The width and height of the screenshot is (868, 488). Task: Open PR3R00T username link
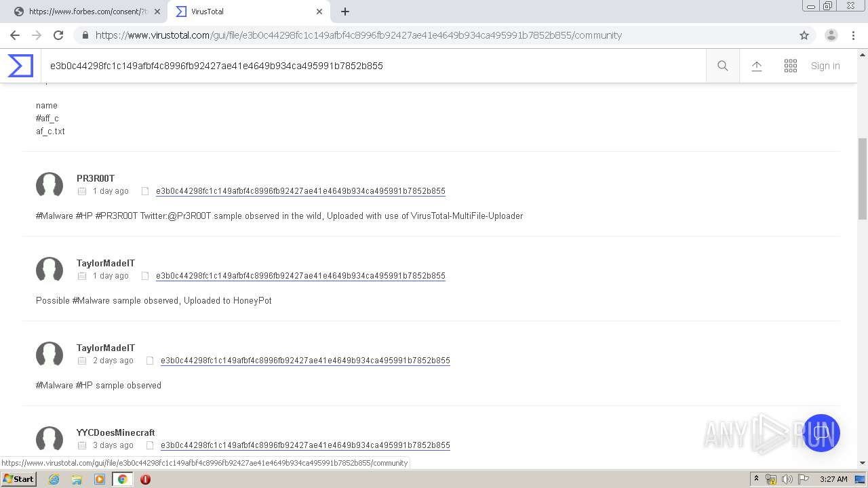pyautogui.click(x=96, y=178)
